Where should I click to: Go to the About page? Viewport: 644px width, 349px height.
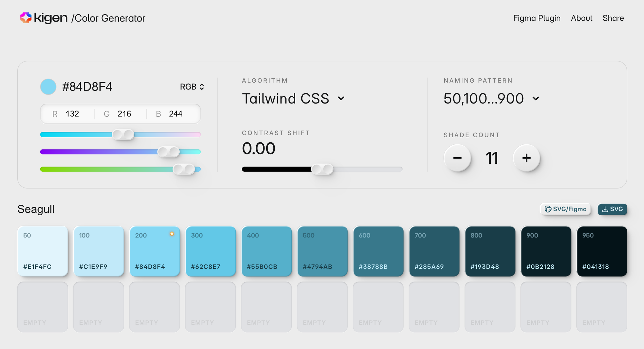tap(582, 18)
